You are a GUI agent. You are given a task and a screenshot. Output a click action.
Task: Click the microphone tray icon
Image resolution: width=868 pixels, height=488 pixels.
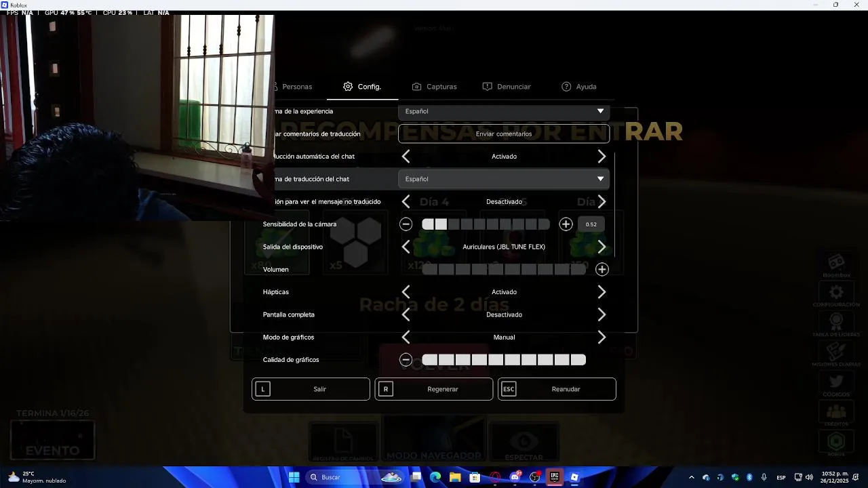(764, 477)
